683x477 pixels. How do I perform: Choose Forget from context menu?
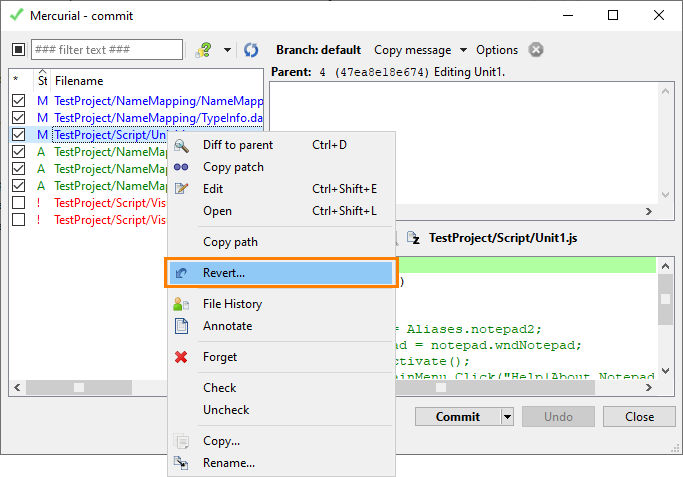pyautogui.click(x=281, y=357)
